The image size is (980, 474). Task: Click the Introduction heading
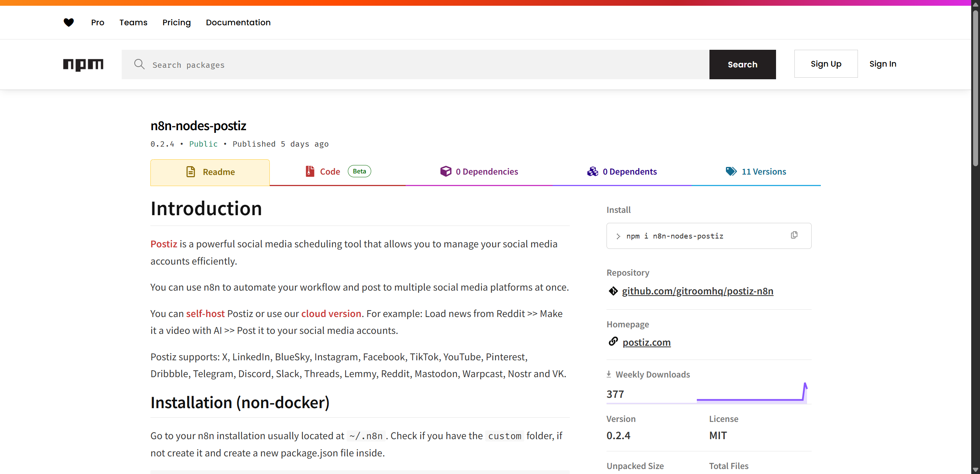coord(206,209)
